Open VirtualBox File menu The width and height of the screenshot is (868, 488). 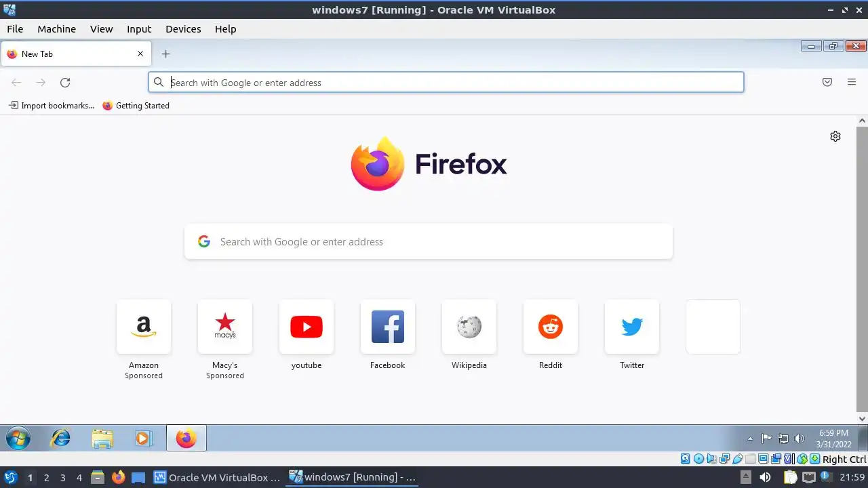(15, 29)
